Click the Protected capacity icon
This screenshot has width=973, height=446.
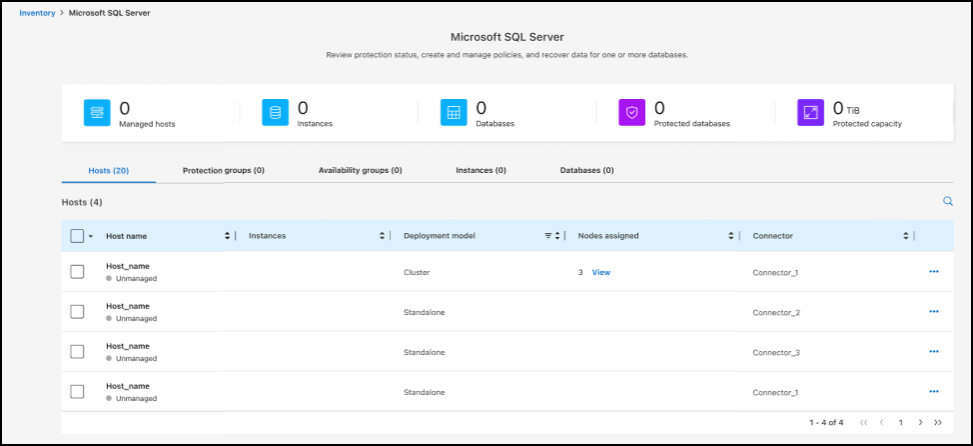coord(809,113)
